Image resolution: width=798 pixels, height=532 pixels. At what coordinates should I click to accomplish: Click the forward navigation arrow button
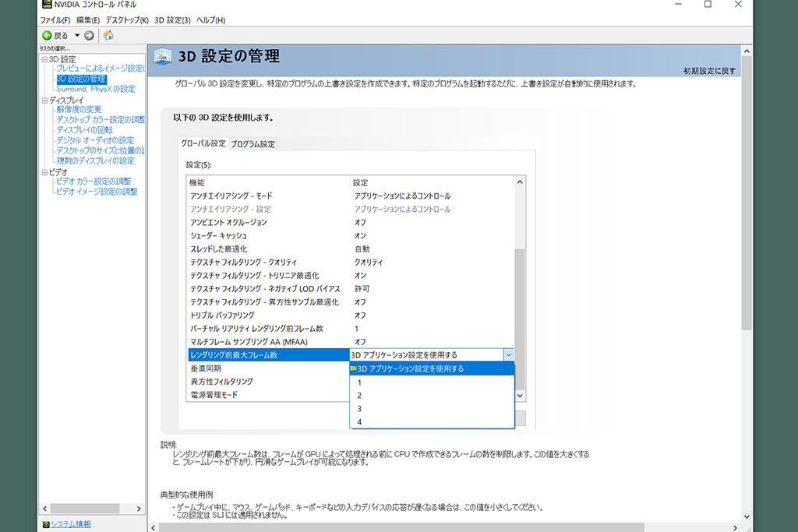89,35
